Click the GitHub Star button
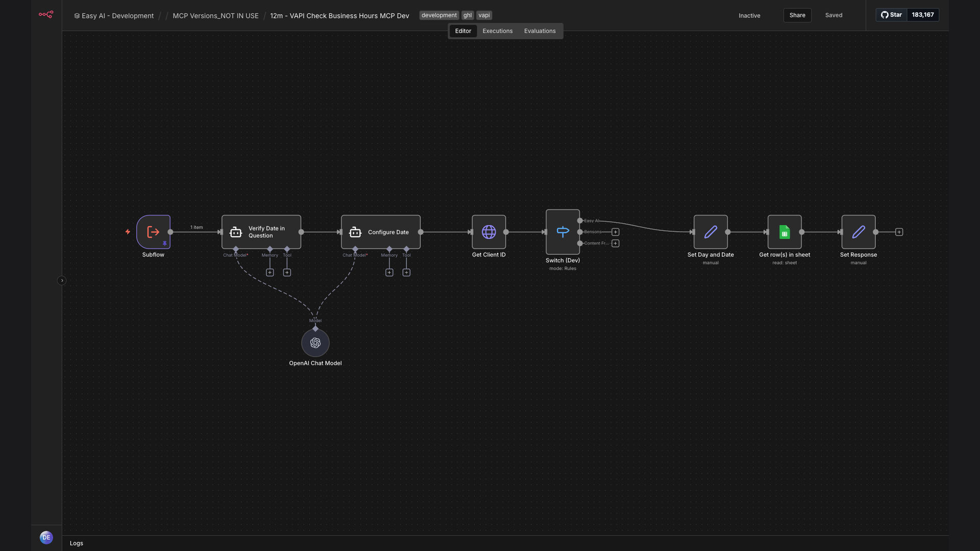The image size is (980, 551). coord(892,15)
